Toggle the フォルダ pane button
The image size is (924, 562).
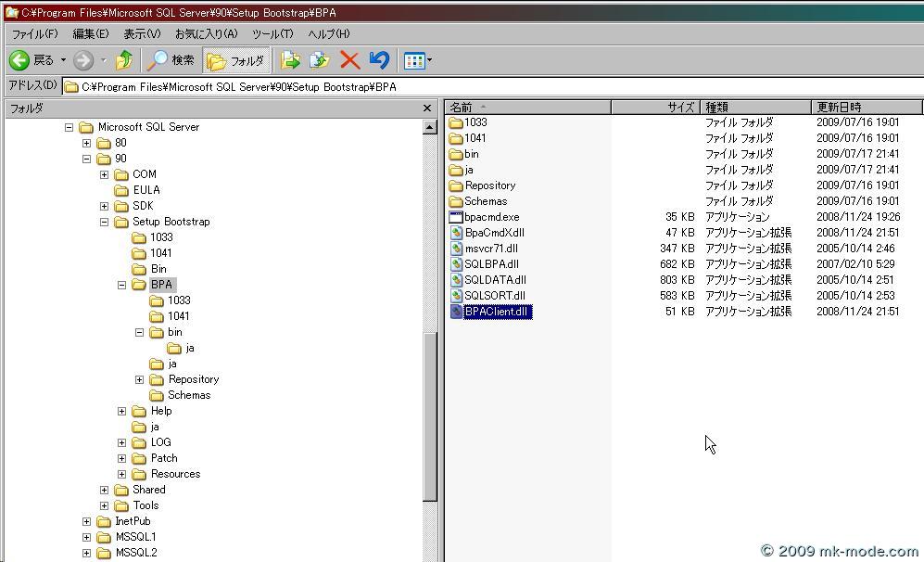236,59
